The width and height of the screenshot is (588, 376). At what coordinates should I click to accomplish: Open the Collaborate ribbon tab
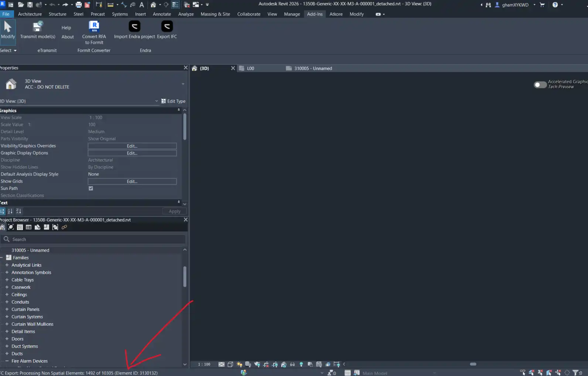tap(249, 14)
